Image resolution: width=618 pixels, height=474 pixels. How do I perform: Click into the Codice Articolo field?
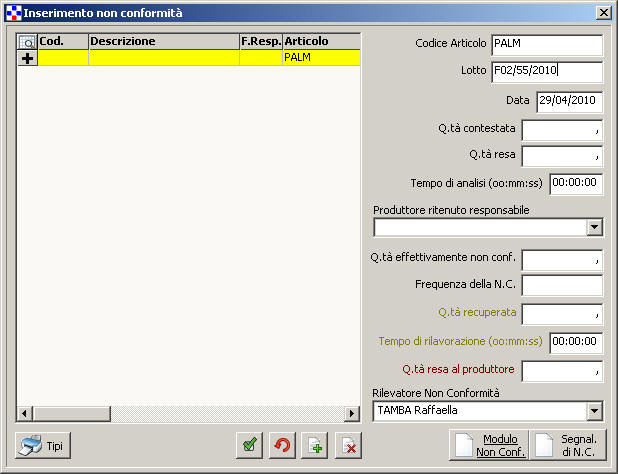546,44
